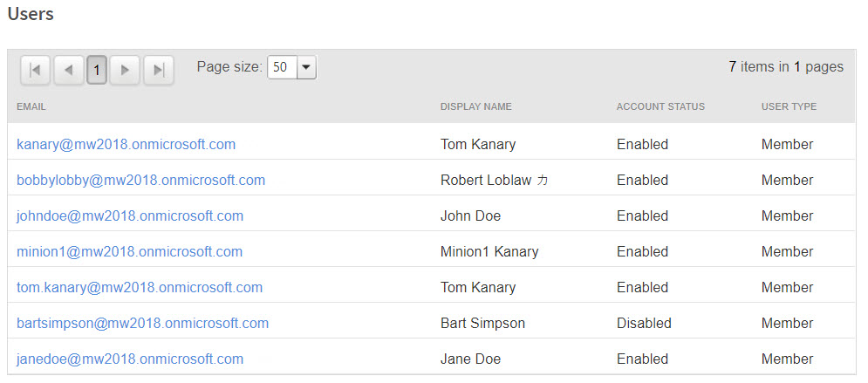This screenshot has height=383, width=868.
Task: Open user janedoe@mw2018.onmicrosoft.com
Action: [x=130, y=359]
